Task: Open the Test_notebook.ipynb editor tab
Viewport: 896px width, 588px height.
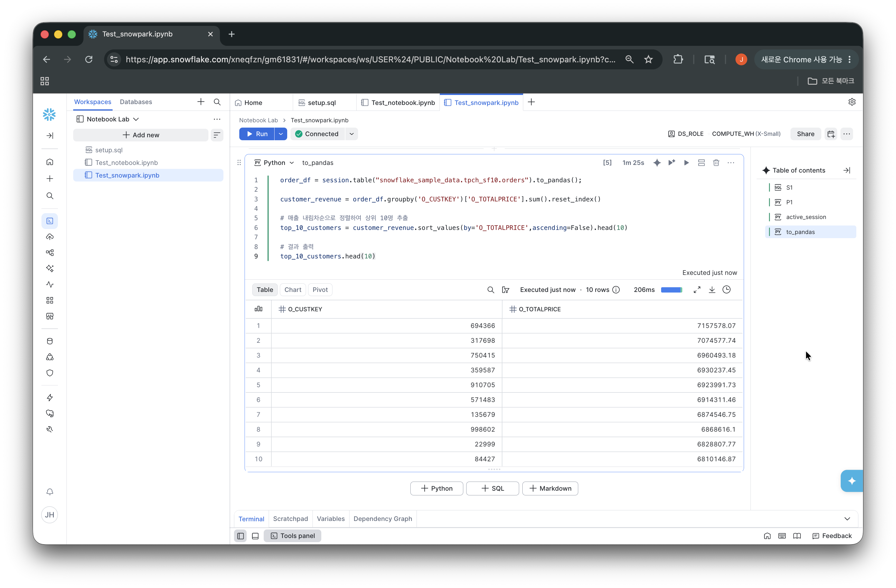Action: pyautogui.click(x=398, y=103)
